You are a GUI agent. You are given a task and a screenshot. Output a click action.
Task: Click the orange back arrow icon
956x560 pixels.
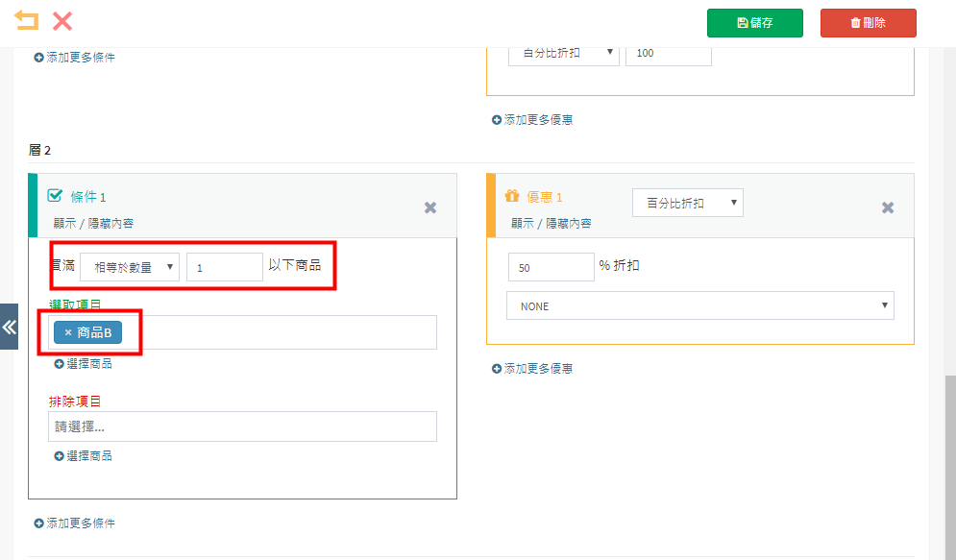[x=26, y=20]
